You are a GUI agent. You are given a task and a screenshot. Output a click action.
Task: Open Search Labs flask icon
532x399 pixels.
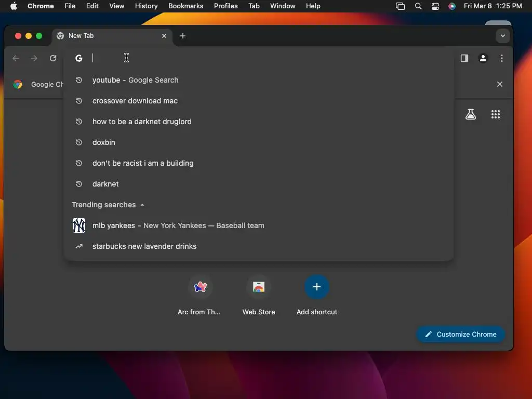point(471,114)
